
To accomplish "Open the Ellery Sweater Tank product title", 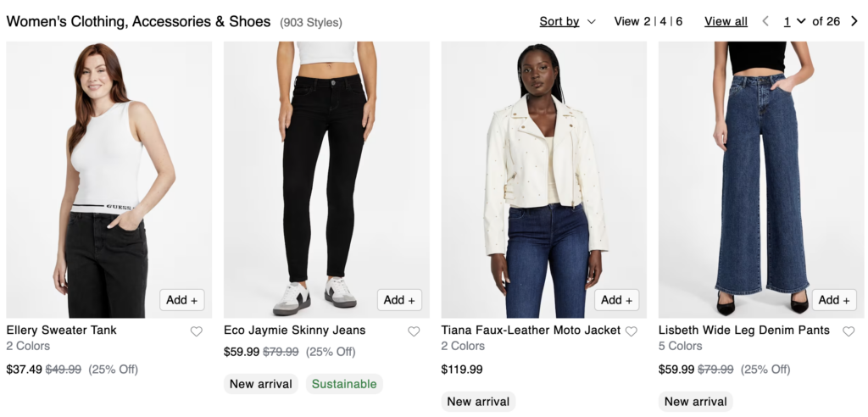I will point(61,330).
